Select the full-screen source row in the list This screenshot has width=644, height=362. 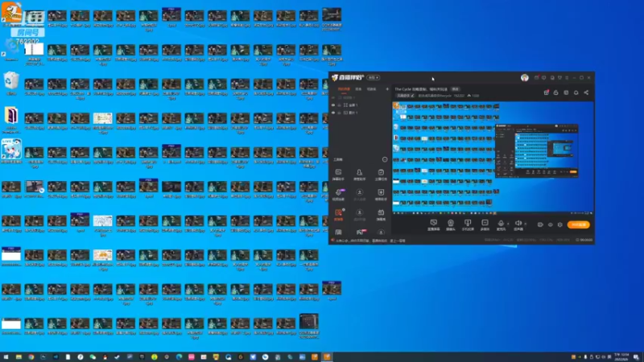[x=360, y=105]
